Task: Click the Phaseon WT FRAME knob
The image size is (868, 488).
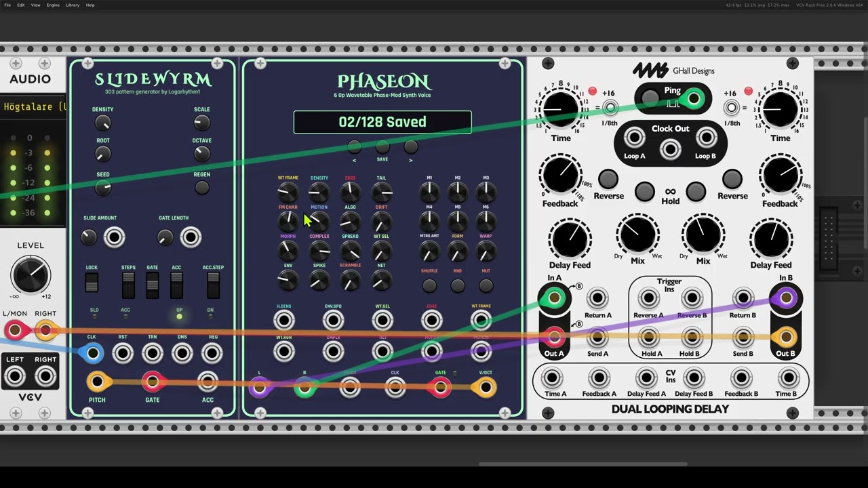Action: click(288, 193)
